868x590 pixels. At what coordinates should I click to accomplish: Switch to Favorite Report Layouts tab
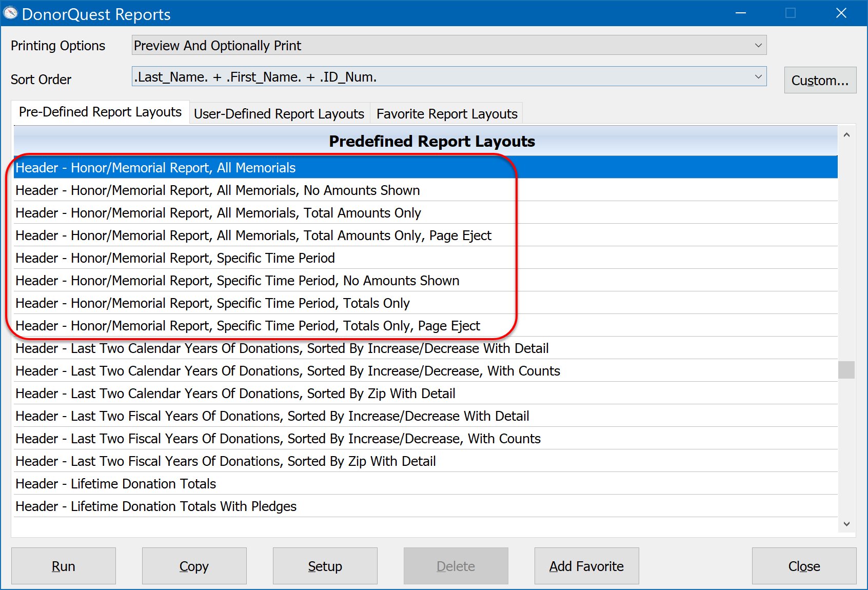click(447, 113)
